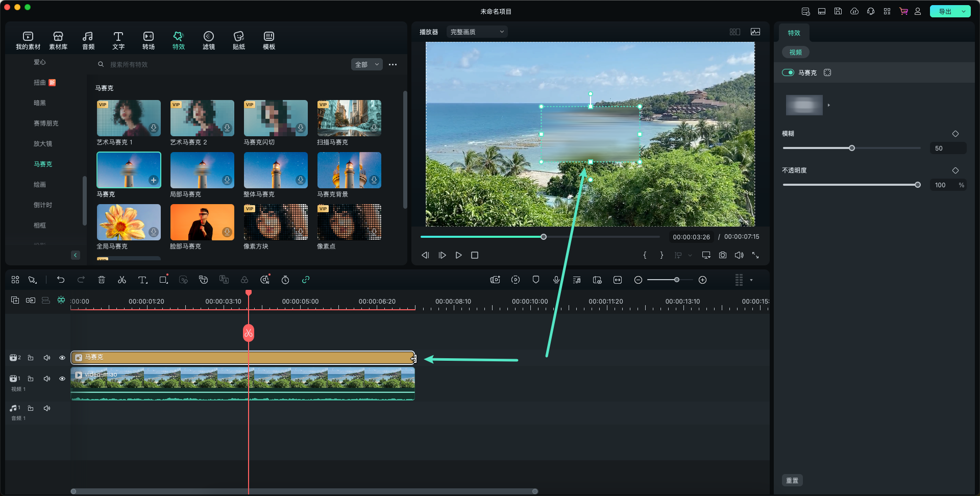Click the zoom-in plus icon on timeline
This screenshot has height=496, width=980.
pyautogui.click(x=702, y=280)
